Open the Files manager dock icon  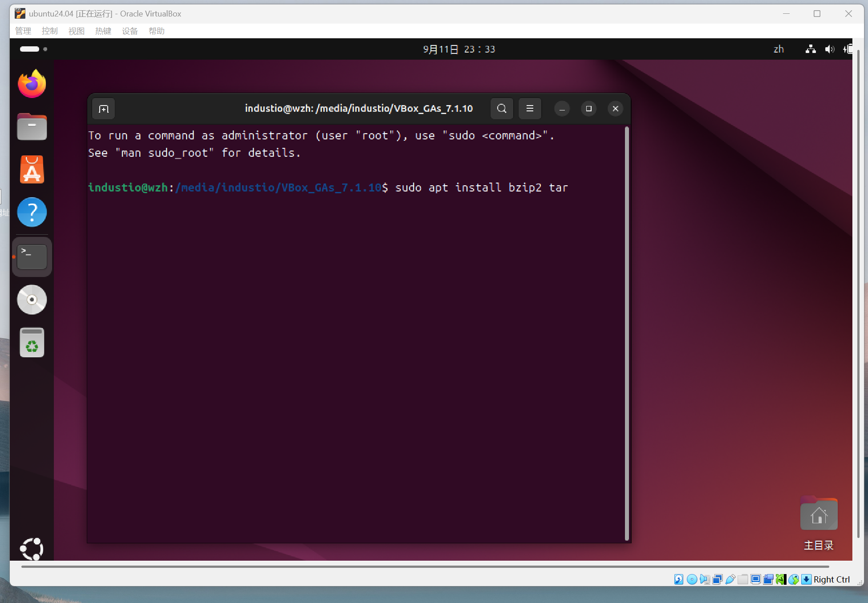32,127
